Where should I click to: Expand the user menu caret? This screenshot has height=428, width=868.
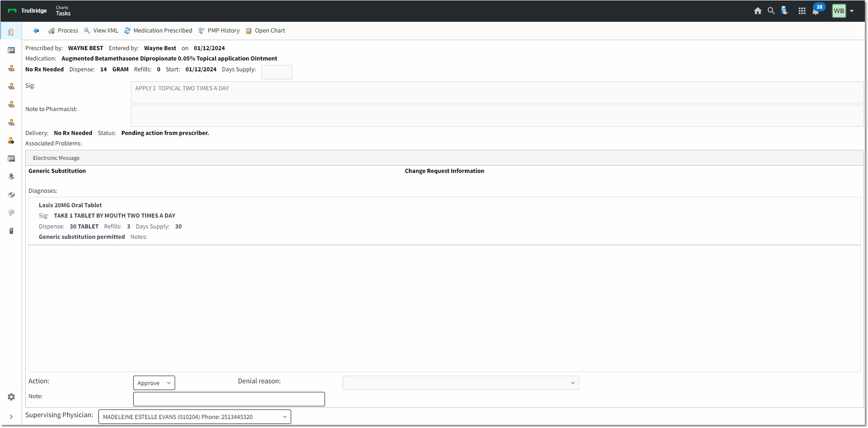pos(852,11)
